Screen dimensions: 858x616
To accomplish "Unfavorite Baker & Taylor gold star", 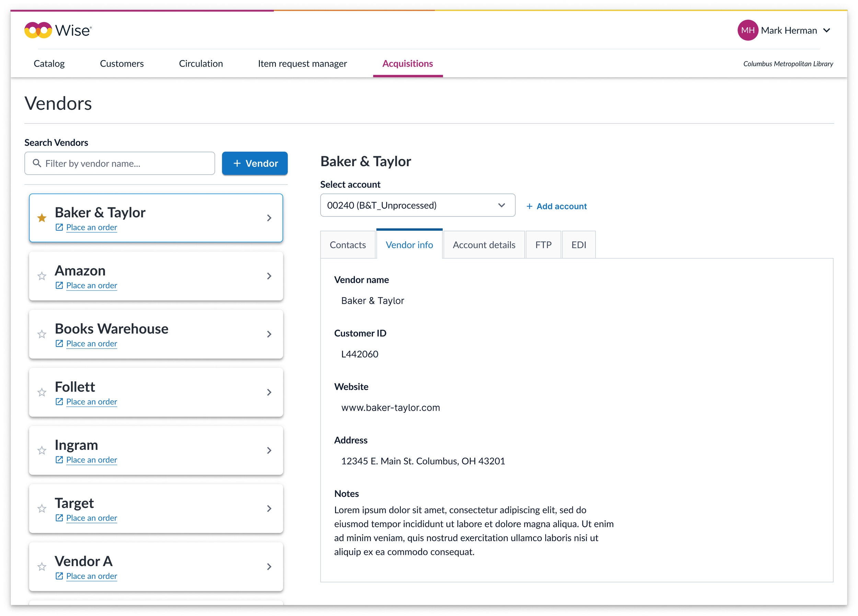I will pyautogui.click(x=42, y=218).
